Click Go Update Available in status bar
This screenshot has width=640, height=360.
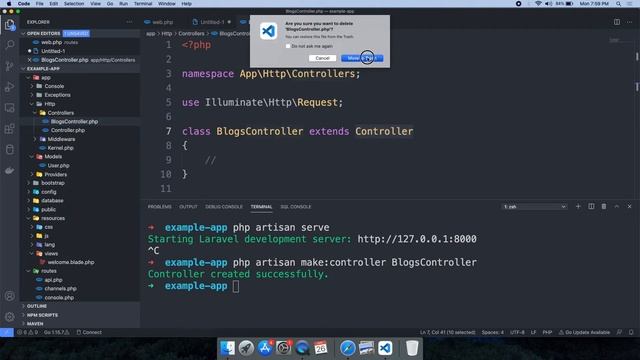click(584, 332)
